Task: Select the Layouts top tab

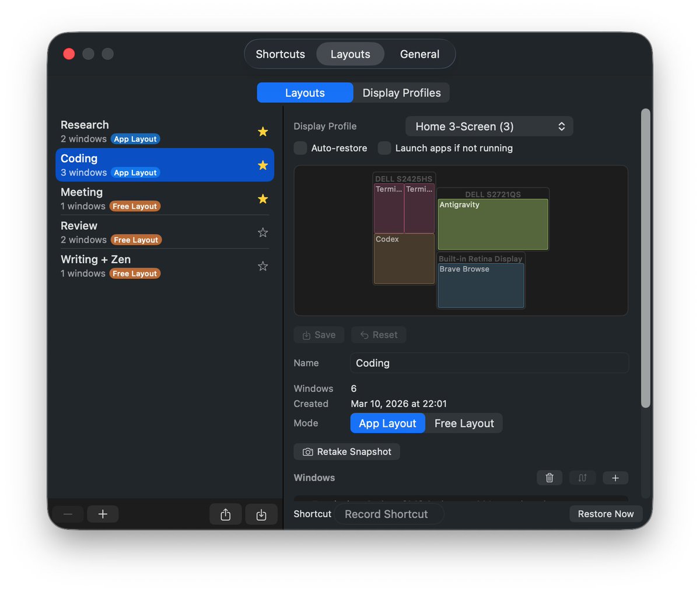Action: (x=351, y=54)
